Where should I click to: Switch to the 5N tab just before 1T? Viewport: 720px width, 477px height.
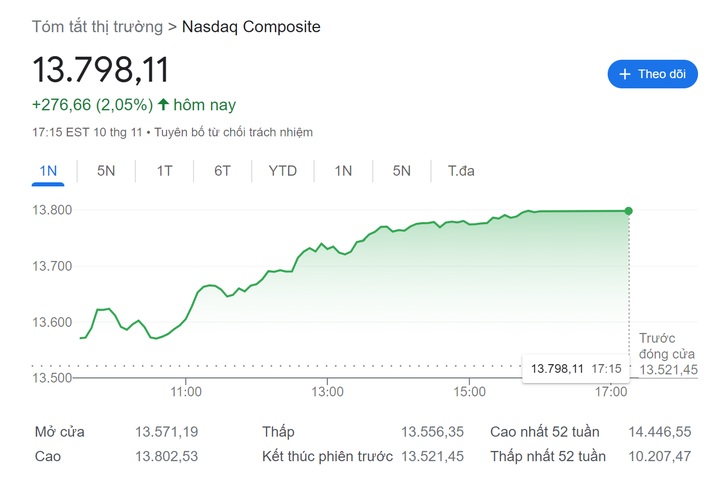106,171
